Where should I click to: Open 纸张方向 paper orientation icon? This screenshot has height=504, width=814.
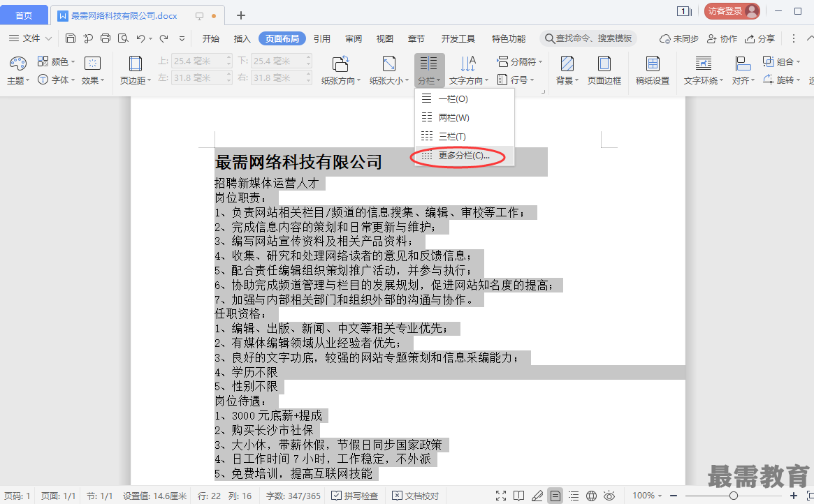340,64
